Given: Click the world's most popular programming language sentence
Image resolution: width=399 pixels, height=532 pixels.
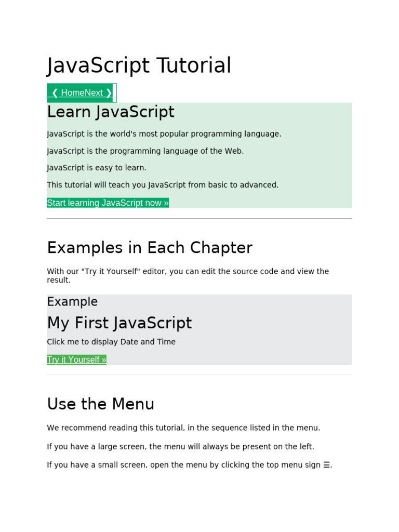Looking at the screenshot, I should pyautogui.click(x=164, y=134).
